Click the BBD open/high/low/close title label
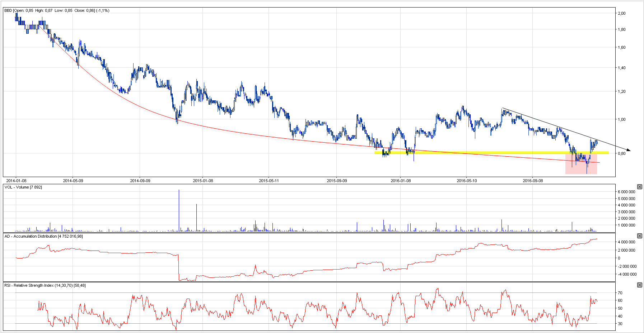Image resolution: width=644 pixels, height=333 pixels. (x=57, y=10)
